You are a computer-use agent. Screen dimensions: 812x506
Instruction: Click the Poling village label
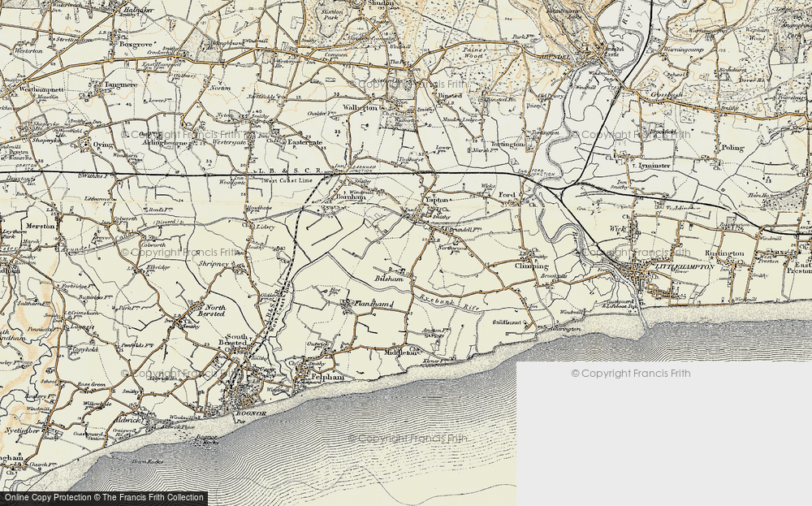[x=732, y=148]
